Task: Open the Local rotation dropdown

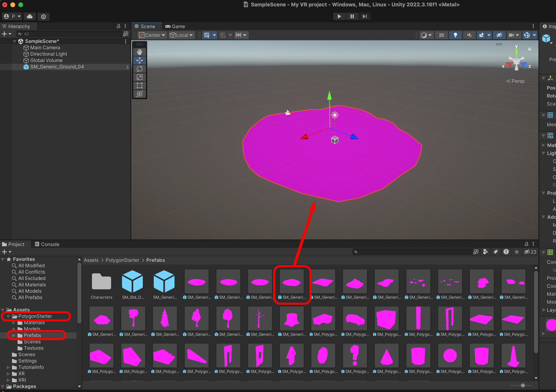Action: (x=182, y=35)
